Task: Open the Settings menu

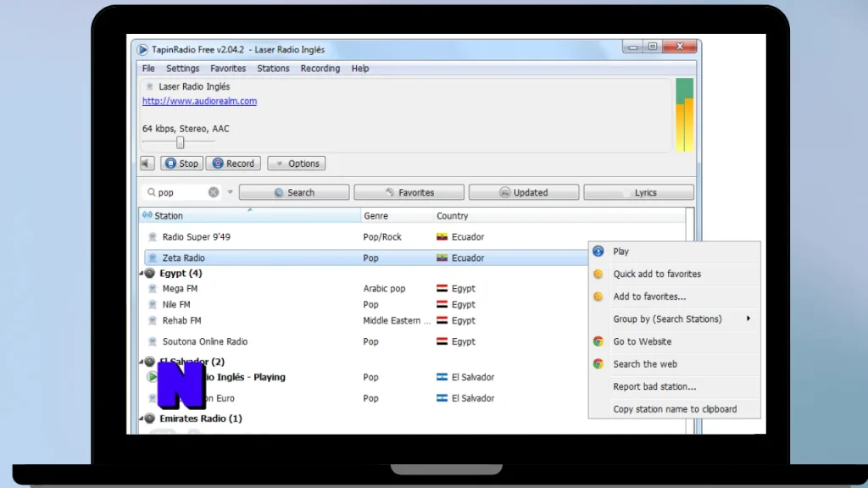Action: click(183, 69)
